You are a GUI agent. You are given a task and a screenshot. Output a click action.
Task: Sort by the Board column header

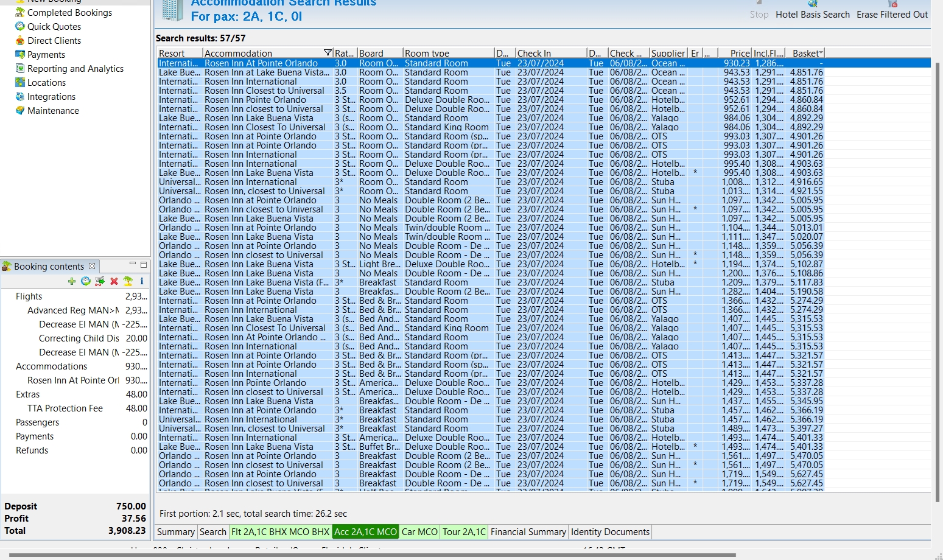(x=380, y=53)
